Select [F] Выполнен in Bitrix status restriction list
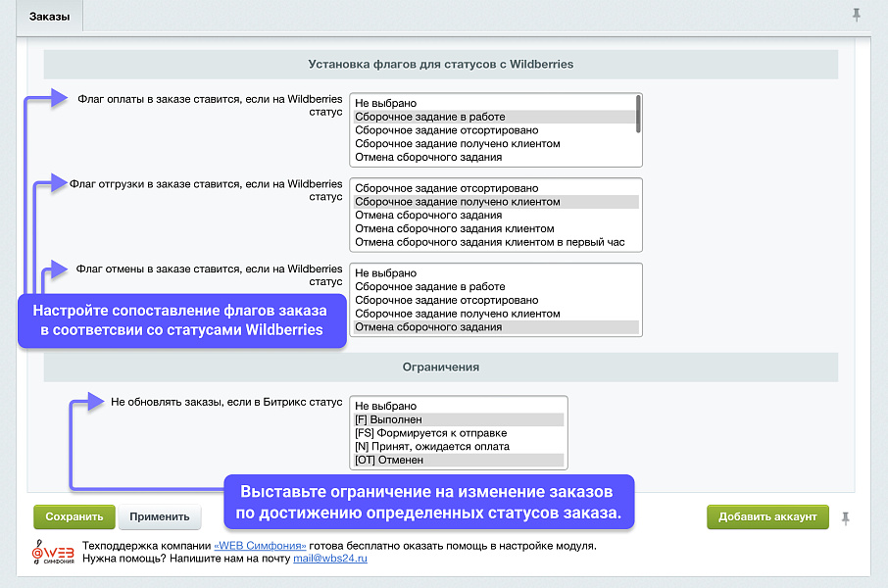This screenshot has height=588, width=888. (x=412, y=419)
